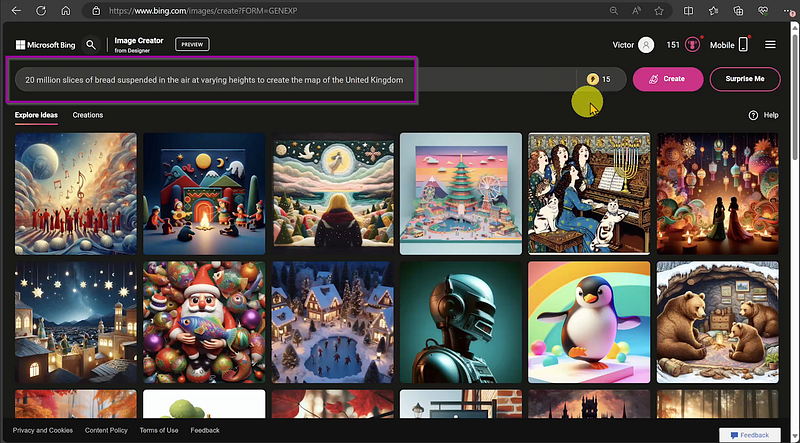Open the Privacy and Cookies link

(x=43, y=430)
